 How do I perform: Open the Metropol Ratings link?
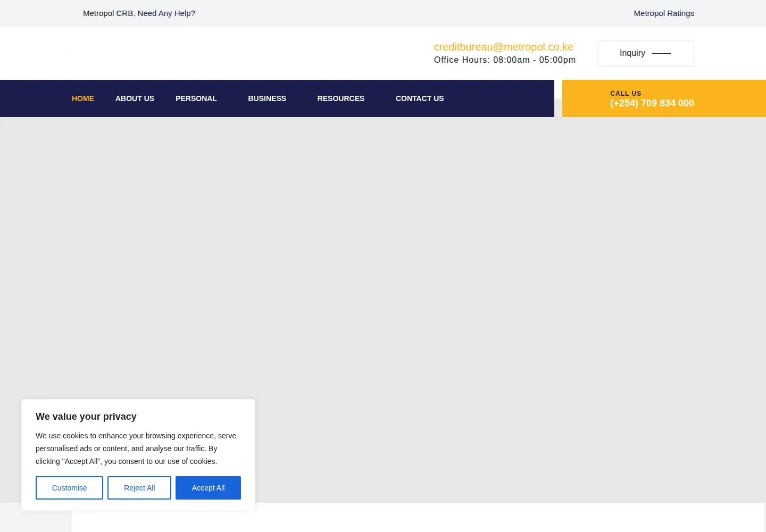pyautogui.click(x=664, y=13)
